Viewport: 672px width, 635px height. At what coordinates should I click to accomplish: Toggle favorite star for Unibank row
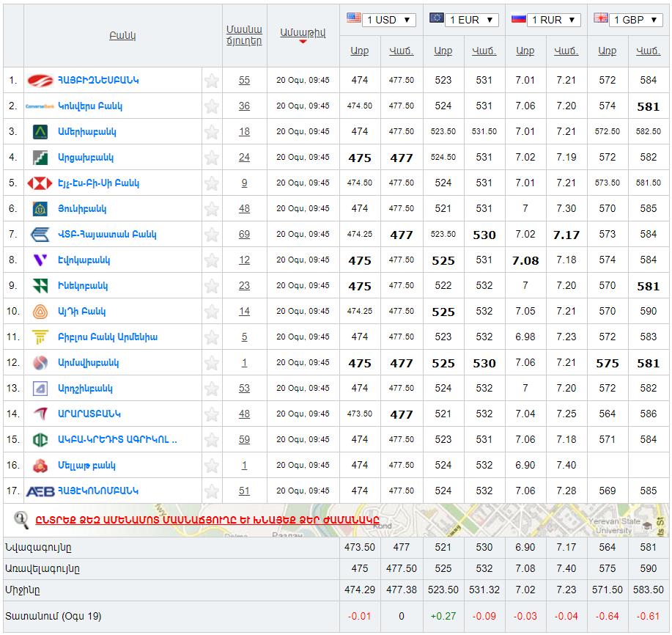[212, 209]
